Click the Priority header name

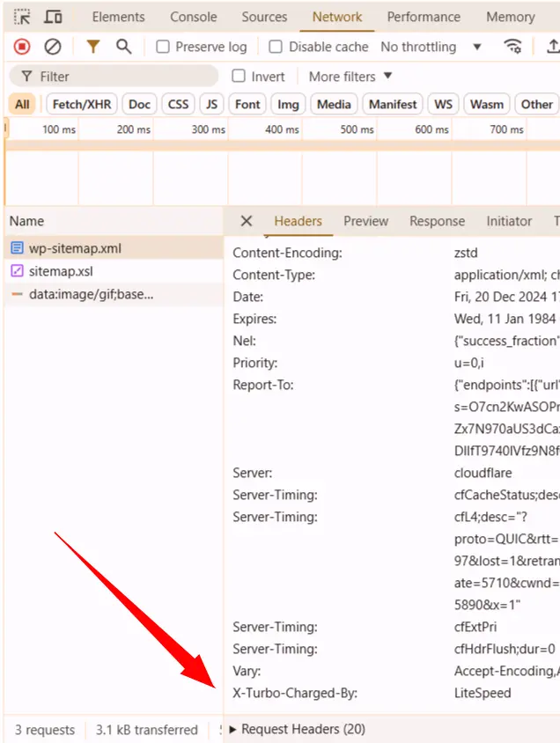click(254, 363)
